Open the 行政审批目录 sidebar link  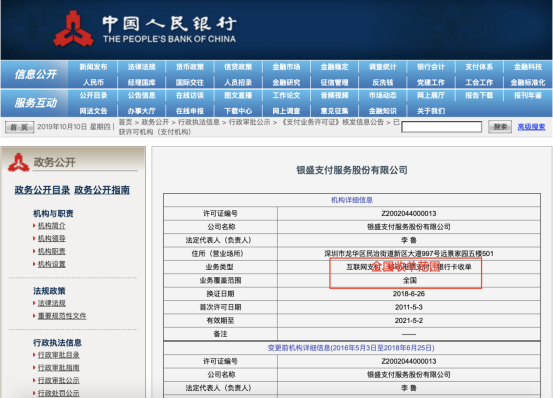pyautogui.click(x=59, y=355)
